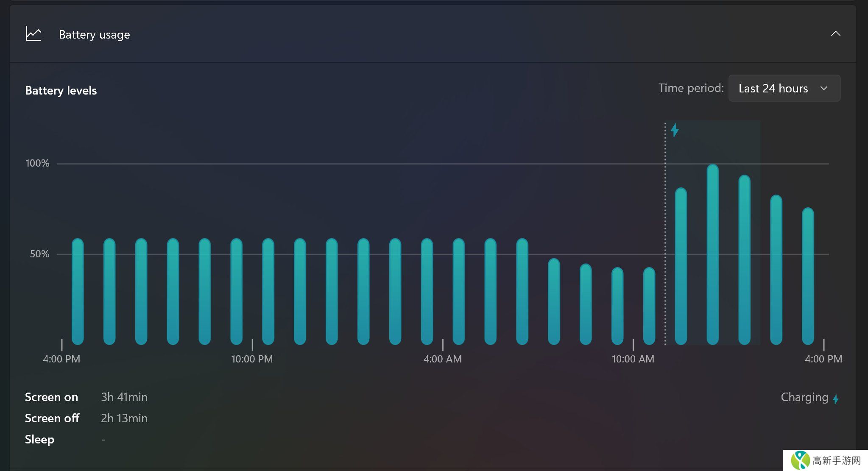Image resolution: width=868 pixels, height=471 pixels.
Task: Click the Screen off duration 2h 13min
Action: [124, 418]
